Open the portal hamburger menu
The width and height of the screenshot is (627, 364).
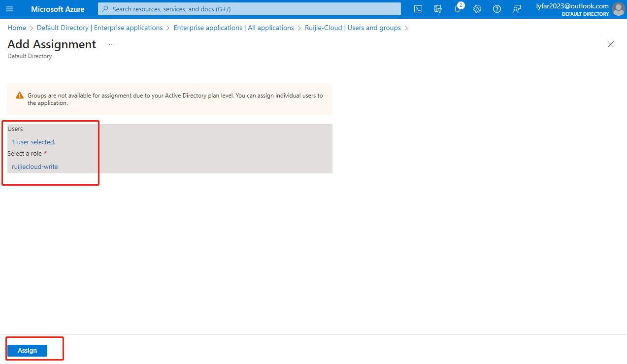(x=9, y=9)
